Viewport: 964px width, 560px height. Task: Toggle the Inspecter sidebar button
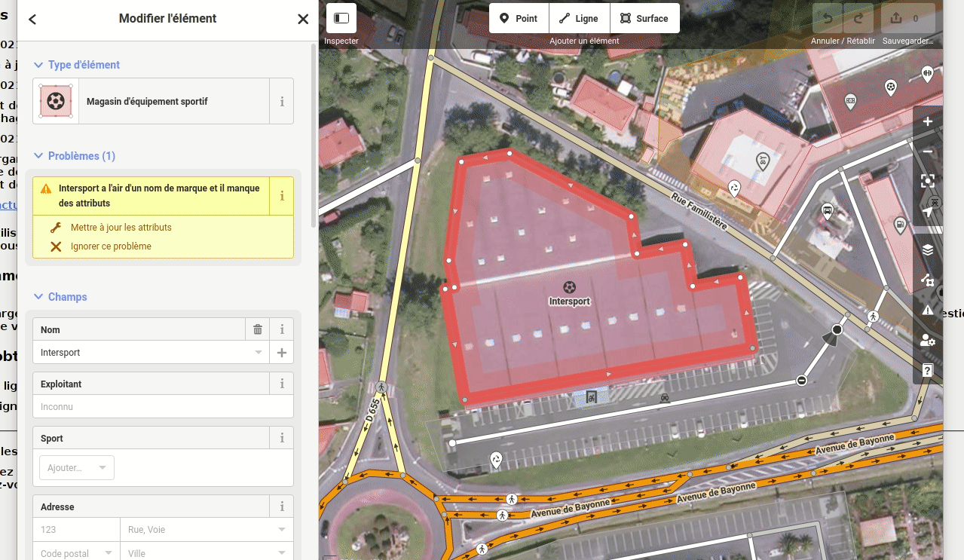click(x=341, y=18)
